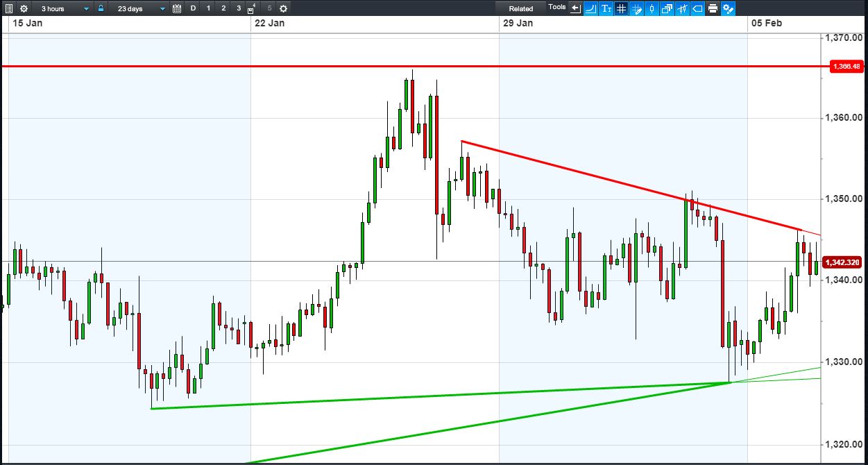Select saved layout 5

[269, 8]
